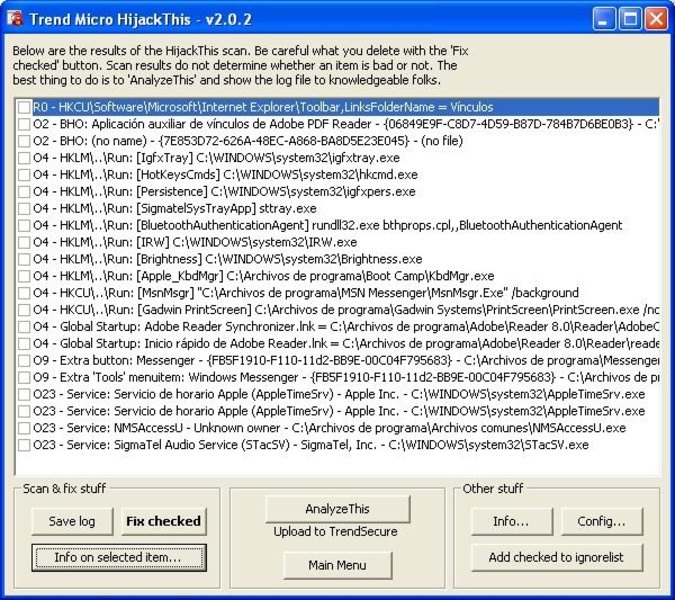Image resolution: width=675 pixels, height=600 pixels.
Task: Select the IgfxTray igfxtray.exe row text
Action: [217, 158]
